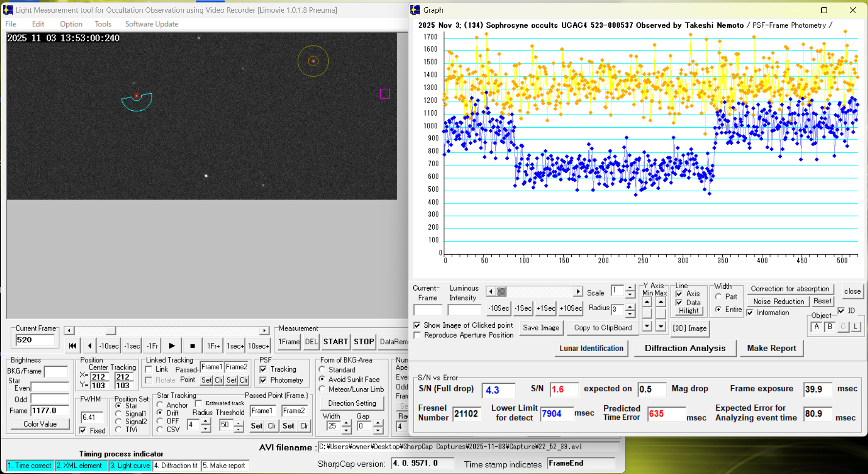The height and width of the screenshot is (474, 868).
Task: Open the Software Update menu
Action: tap(152, 24)
